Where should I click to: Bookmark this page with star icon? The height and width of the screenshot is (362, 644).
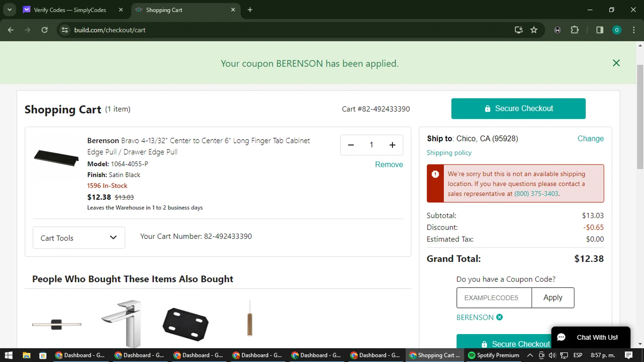click(534, 30)
